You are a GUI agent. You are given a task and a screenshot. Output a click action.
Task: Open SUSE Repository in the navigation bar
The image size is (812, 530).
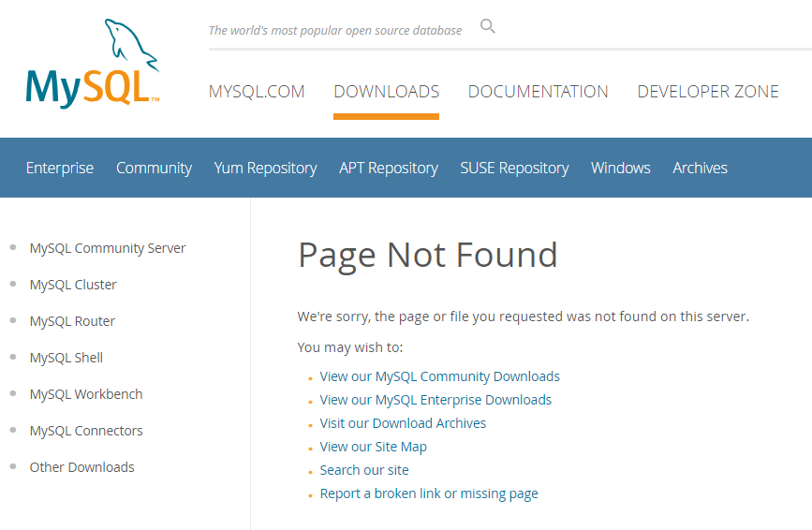[x=514, y=168]
